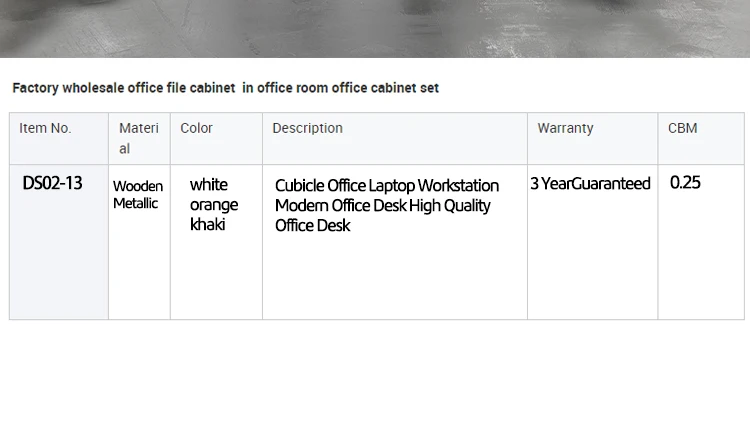The image size is (750, 446).
Task: Click the word "Wooden" in the material cell
Action: click(138, 186)
